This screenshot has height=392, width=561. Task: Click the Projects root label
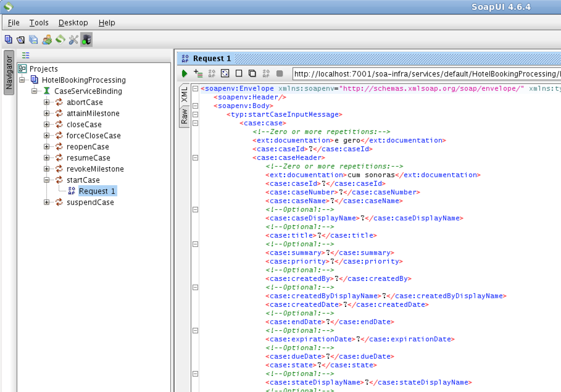pos(43,69)
